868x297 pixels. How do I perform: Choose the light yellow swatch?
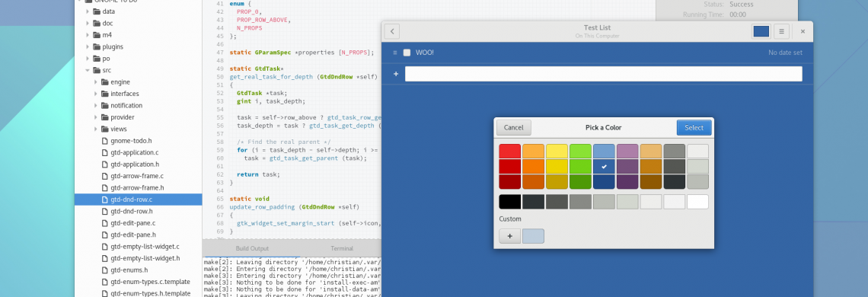tap(557, 152)
